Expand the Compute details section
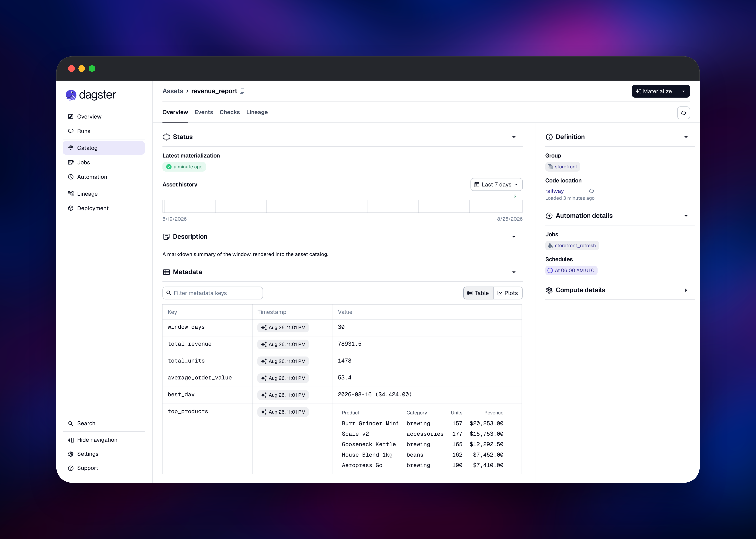The height and width of the screenshot is (539, 756). [x=686, y=290]
